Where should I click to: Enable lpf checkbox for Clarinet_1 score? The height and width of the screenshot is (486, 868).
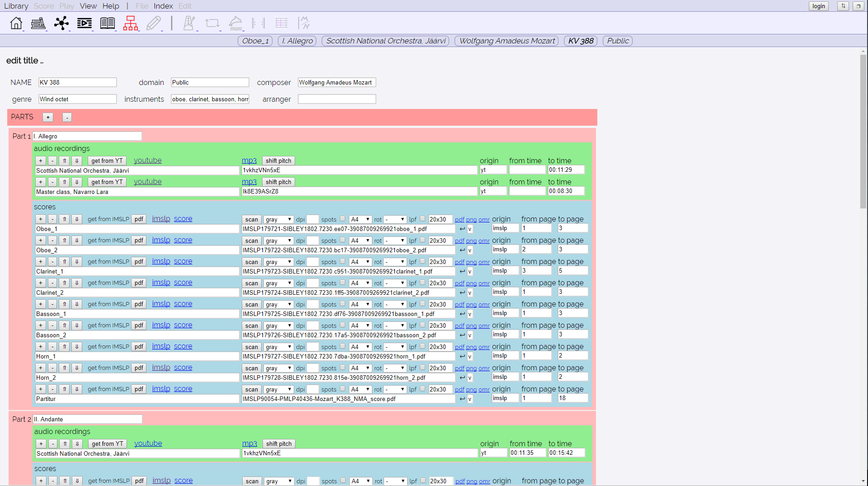point(422,261)
